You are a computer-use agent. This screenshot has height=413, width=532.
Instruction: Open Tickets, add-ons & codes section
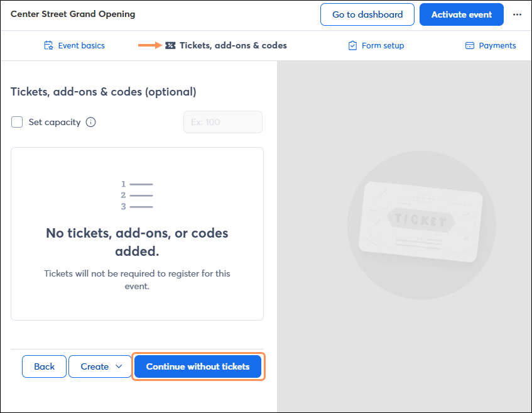tap(226, 45)
